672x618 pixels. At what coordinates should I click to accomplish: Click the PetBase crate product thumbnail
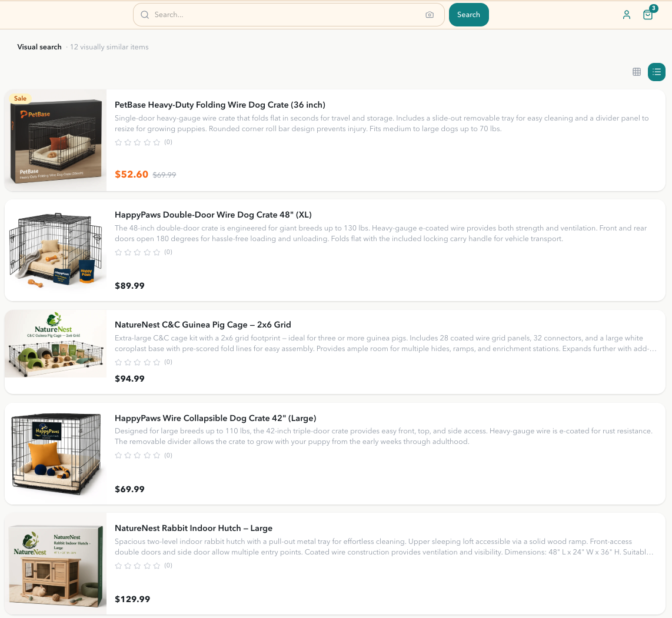point(55,141)
